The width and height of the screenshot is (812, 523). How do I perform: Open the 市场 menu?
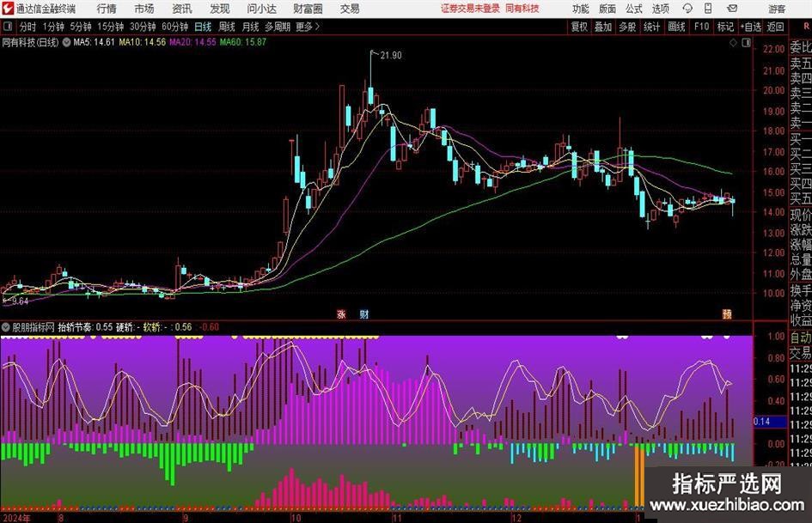tap(144, 9)
